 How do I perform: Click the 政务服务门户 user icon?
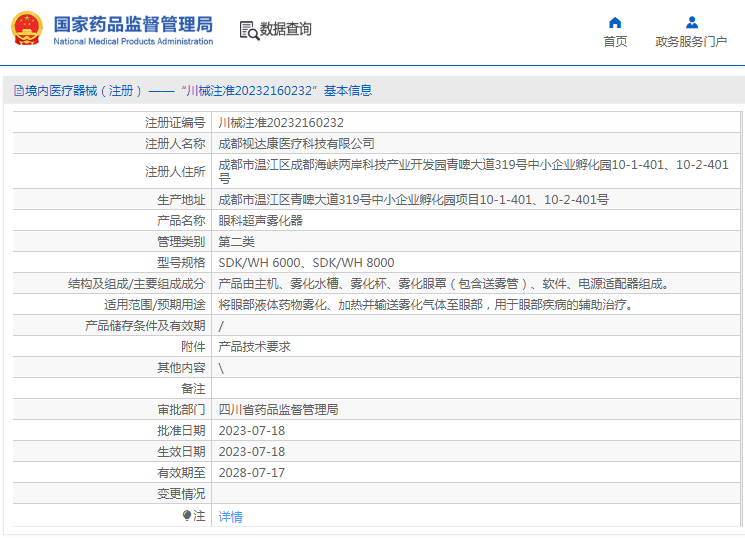click(691, 22)
